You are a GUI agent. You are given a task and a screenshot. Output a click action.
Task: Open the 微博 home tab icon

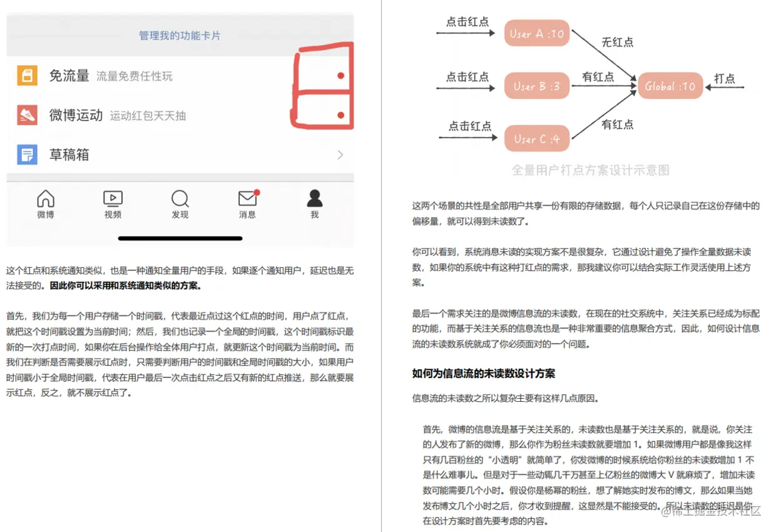coord(45,199)
